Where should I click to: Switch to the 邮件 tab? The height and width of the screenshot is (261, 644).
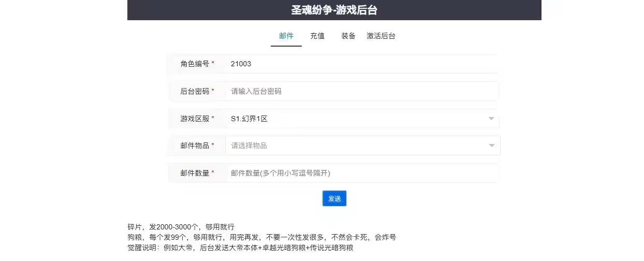click(x=286, y=36)
